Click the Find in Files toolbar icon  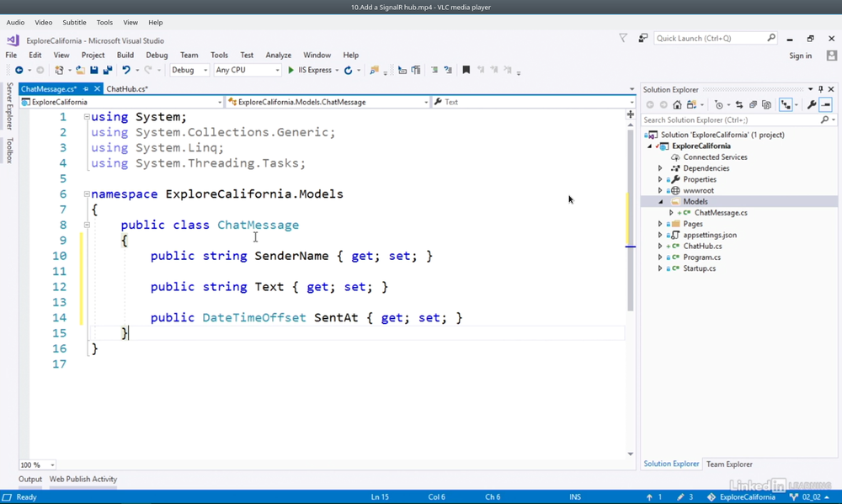click(x=375, y=71)
